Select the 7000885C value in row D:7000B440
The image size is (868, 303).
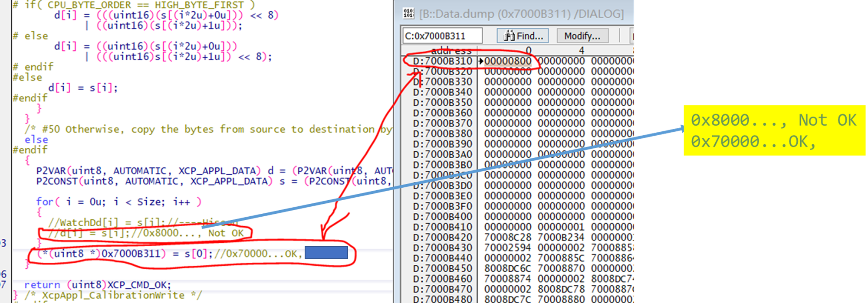click(x=561, y=258)
